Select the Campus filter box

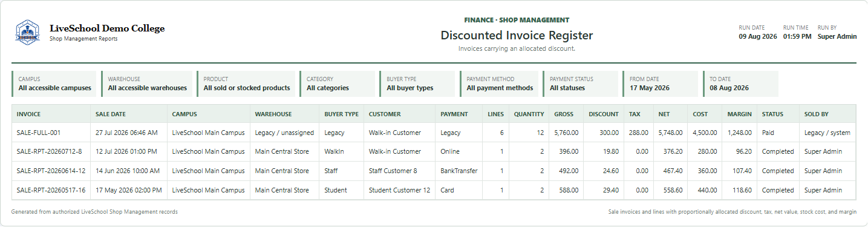click(54, 84)
